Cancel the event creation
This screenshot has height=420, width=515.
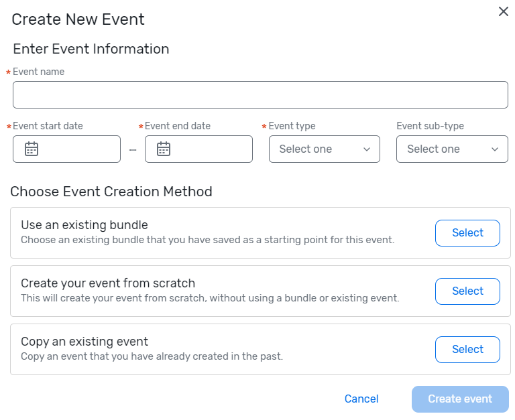(x=361, y=399)
